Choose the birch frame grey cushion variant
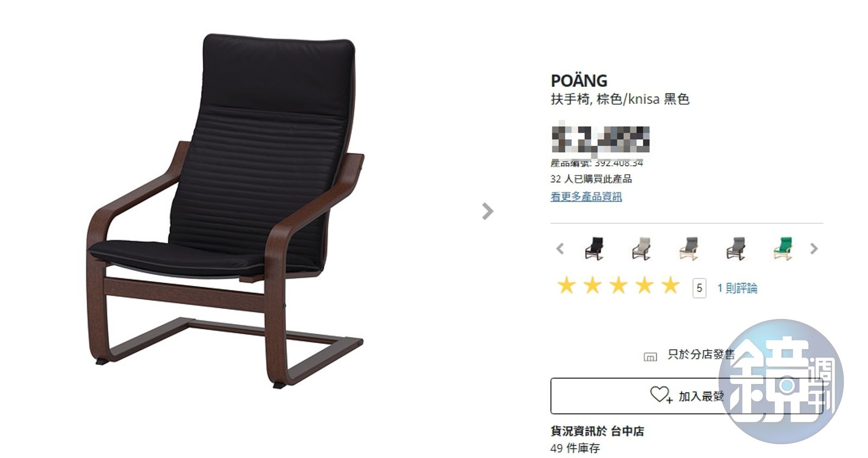 click(x=688, y=249)
